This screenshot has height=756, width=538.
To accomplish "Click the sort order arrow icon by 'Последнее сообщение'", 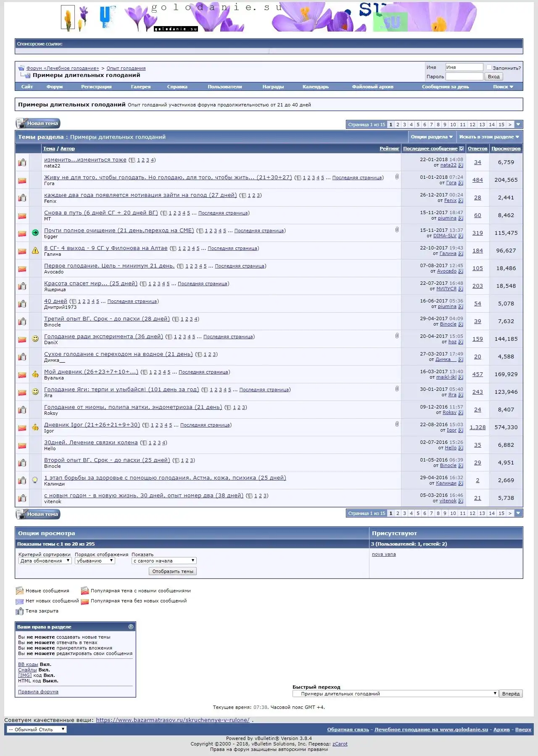I will 462,149.
